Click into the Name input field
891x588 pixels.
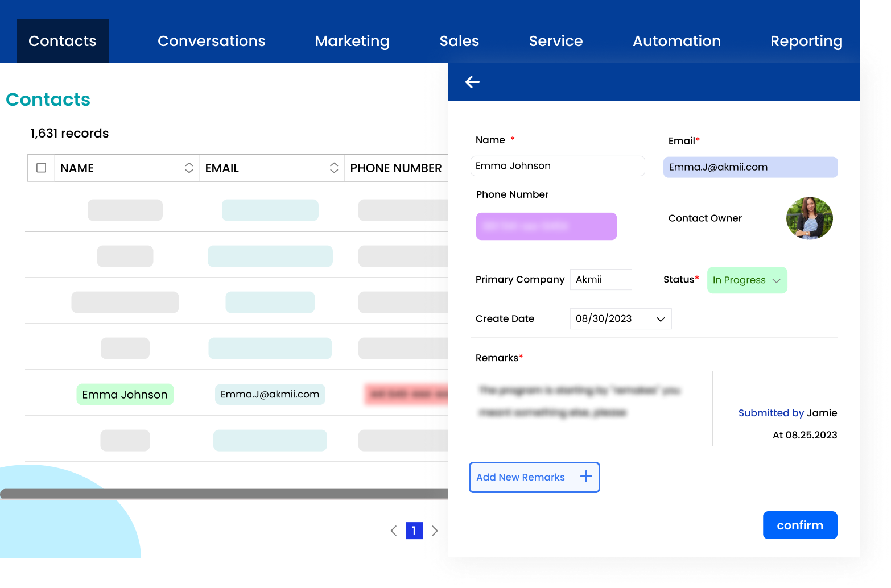(557, 166)
